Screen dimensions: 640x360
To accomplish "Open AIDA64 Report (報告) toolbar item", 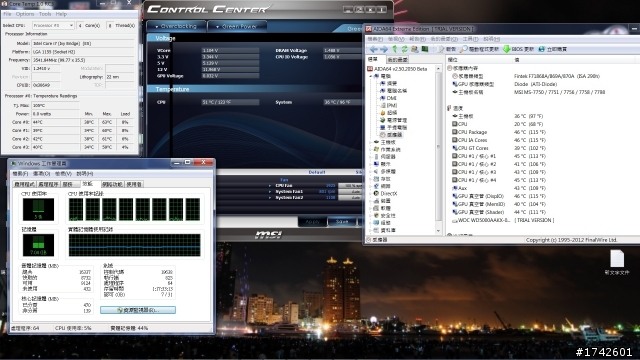I will pos(447,49).
